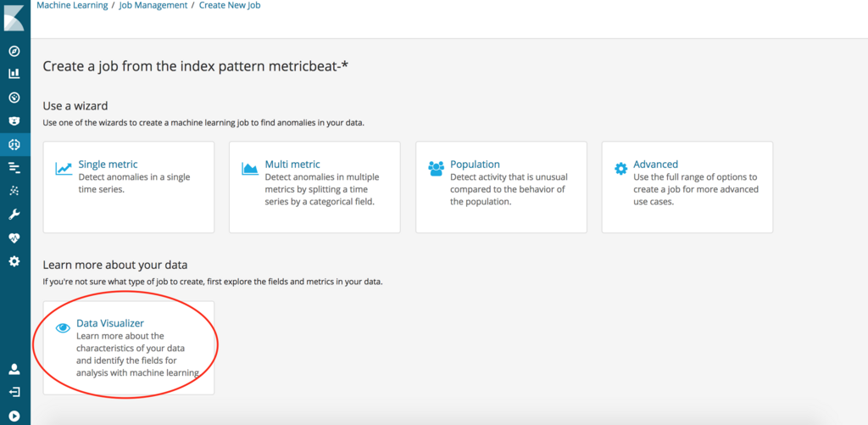Screen dimensions: 868x425
Task: Open the Single metric wizard link
Action: click(108, 165)
